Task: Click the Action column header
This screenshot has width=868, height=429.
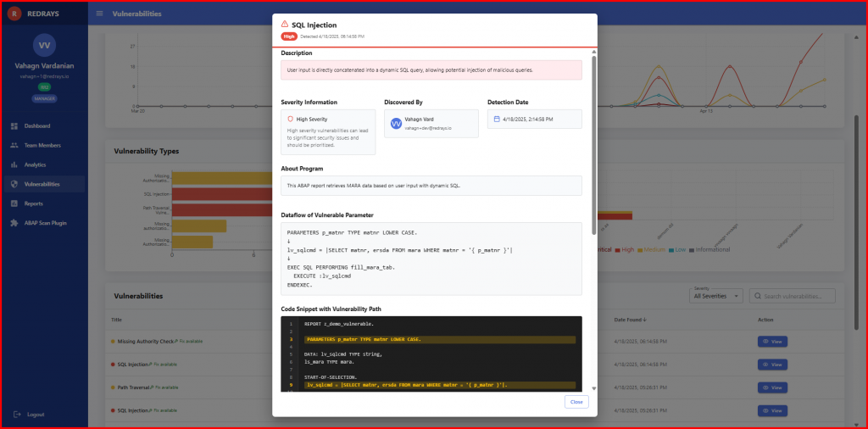Action: (765, 320)
